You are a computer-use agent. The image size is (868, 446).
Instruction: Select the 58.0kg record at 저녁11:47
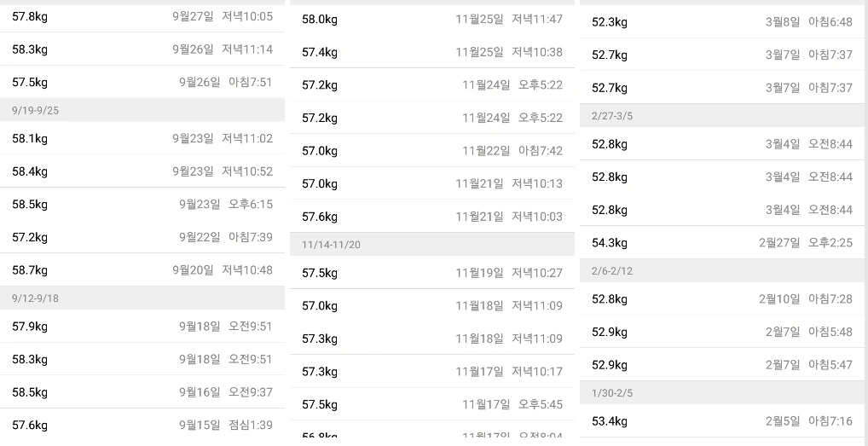point(432,20)
